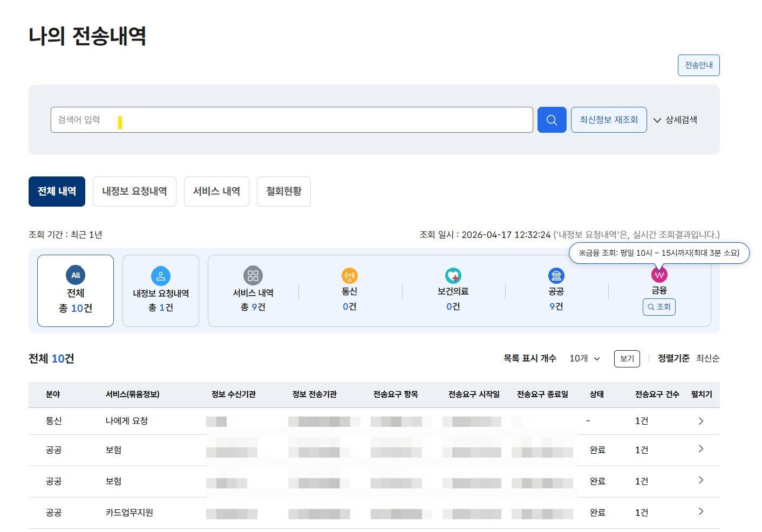Switch to 전체 내역 tab
Viewport: 762px width, 532px height.
57,191
